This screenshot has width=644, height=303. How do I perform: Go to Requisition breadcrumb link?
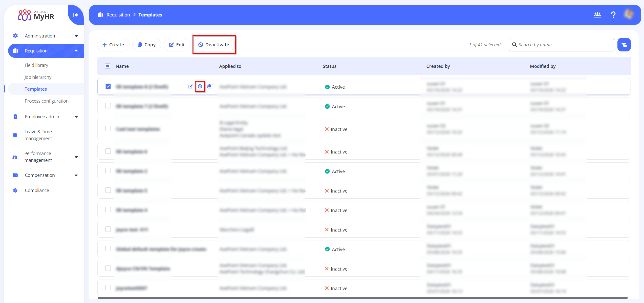click(118, 15)
